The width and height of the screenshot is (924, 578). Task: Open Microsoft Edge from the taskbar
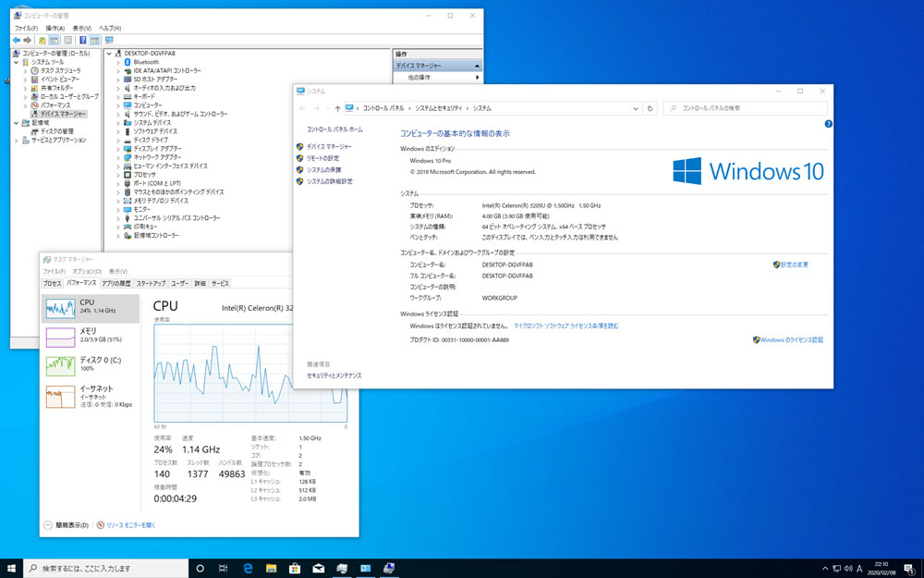tap(248, 569)
